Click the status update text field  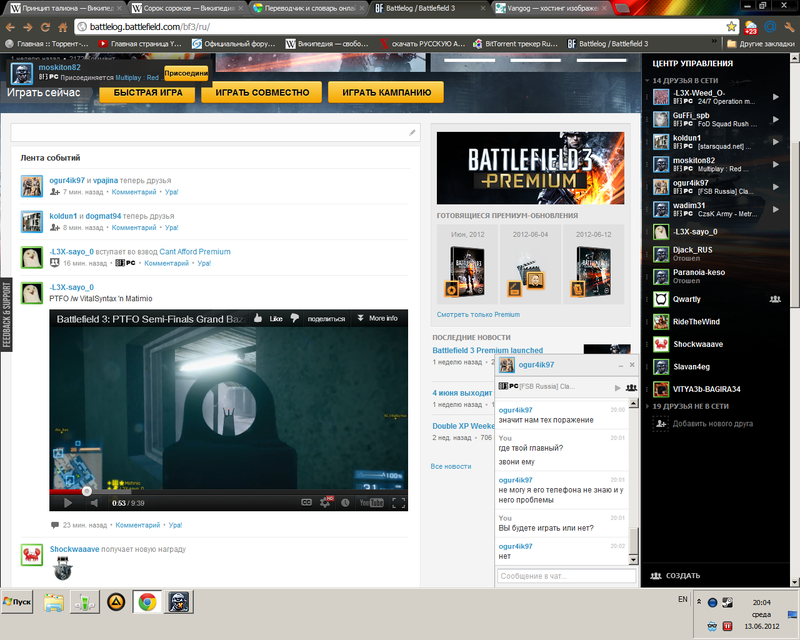215,133
